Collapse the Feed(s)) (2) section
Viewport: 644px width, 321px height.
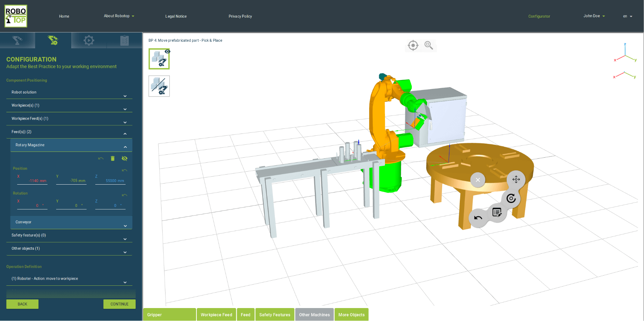click(x=69, y=132)
